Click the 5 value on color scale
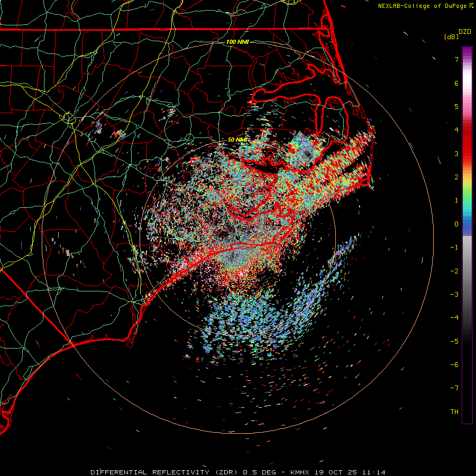 tap(456, 106)
